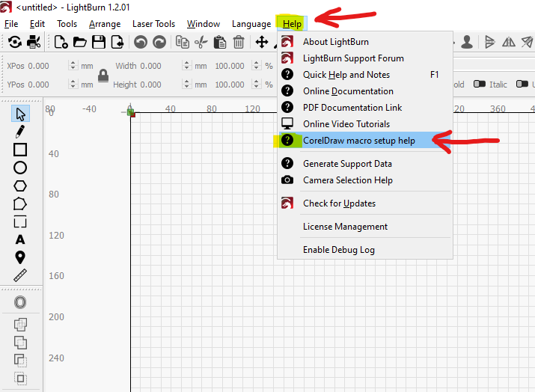Click the Import file icon
Image resolution: width=535 pixels, height=392 pixels.
tap(117, 43)
